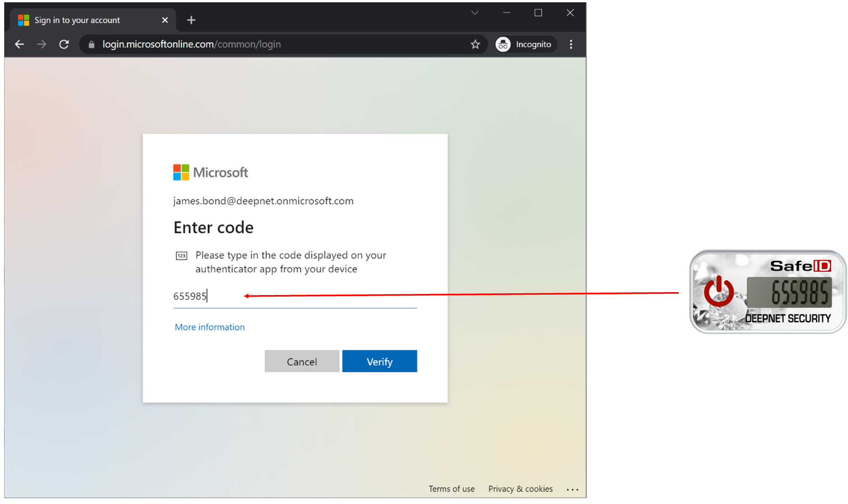Click the browser forward arrow

42,44
